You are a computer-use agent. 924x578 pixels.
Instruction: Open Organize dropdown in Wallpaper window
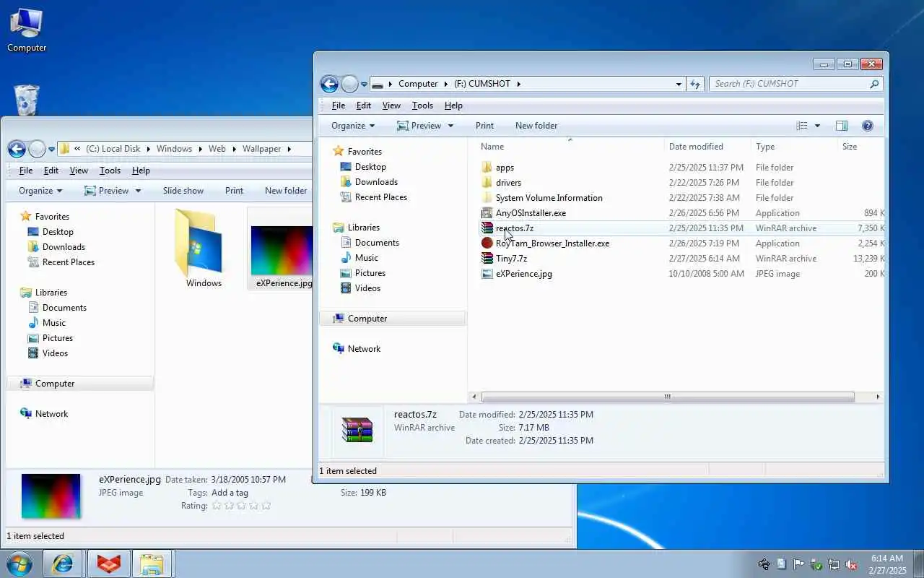pos(40,191)
